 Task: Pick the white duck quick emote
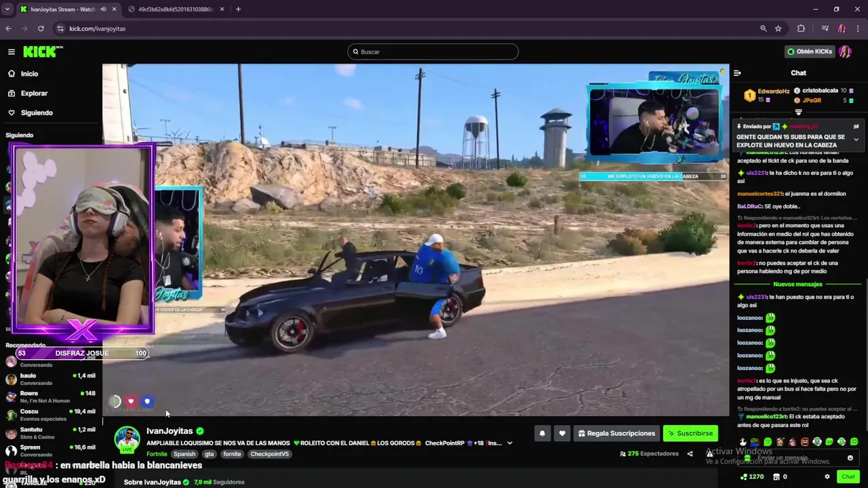[743, 442]
